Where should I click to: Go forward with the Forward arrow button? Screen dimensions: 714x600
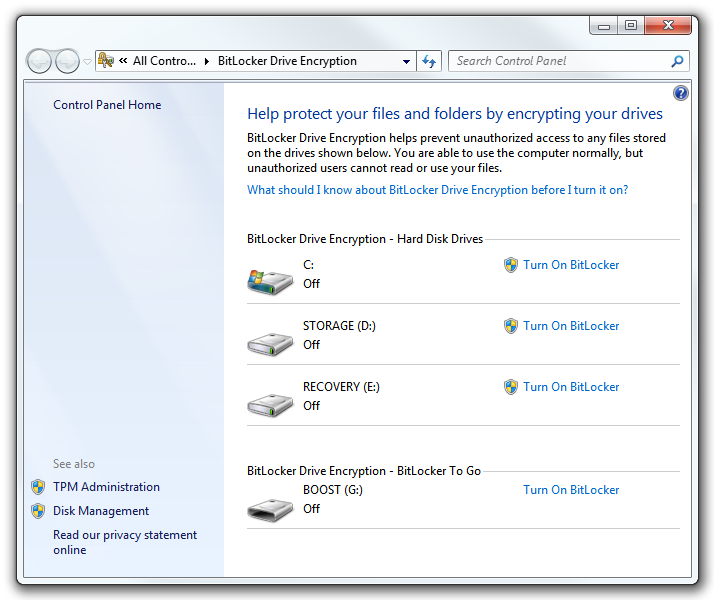67,61
